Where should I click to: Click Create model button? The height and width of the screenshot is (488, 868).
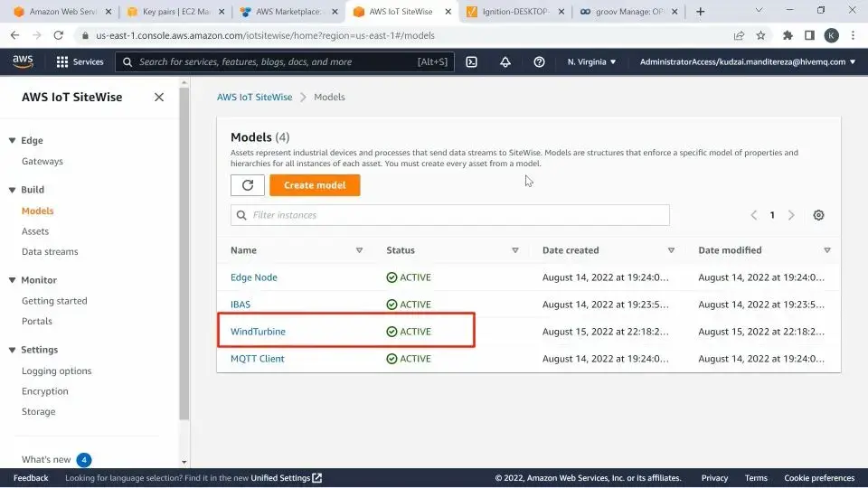click(315, 185)
